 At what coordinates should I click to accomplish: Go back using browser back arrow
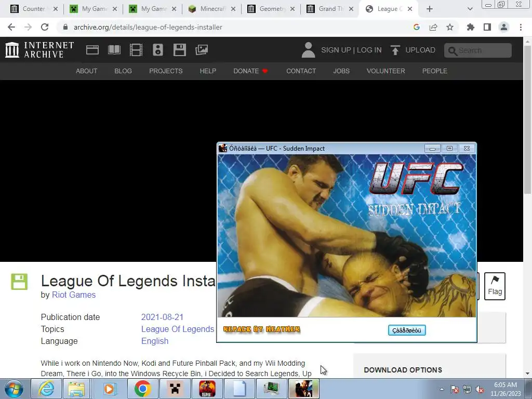(x=11, y=27)
